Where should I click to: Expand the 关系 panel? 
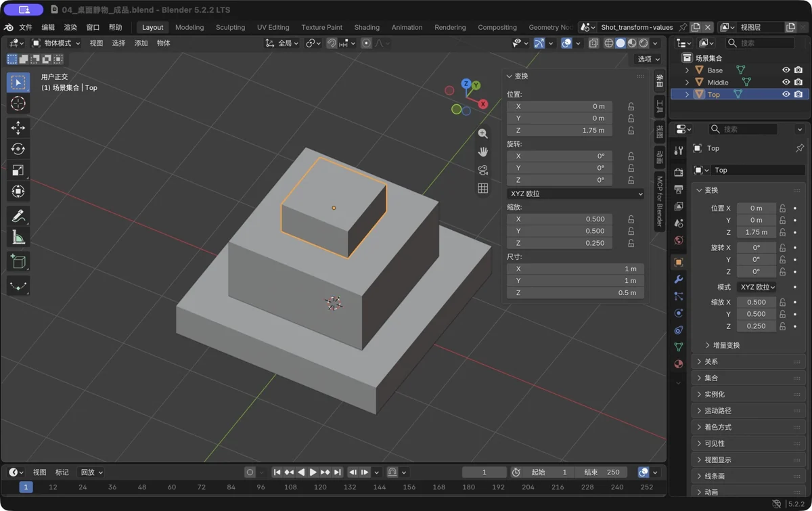pos(750,361)
